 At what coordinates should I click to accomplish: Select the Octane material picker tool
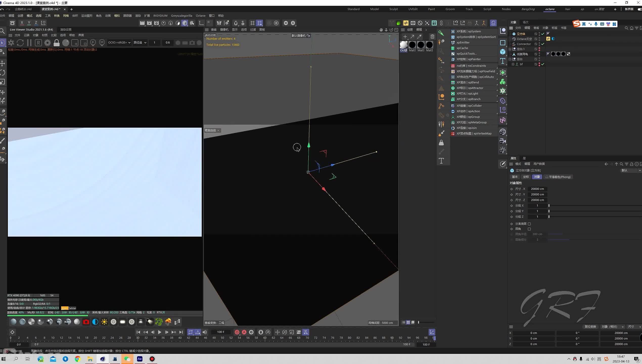point(102,43)
